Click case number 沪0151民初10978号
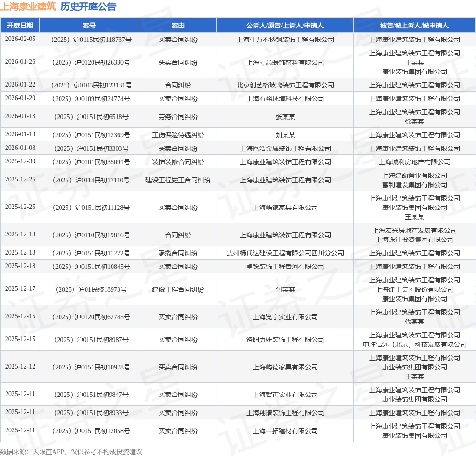Screen dimensions: 476x456 click(x=91, y=367)
